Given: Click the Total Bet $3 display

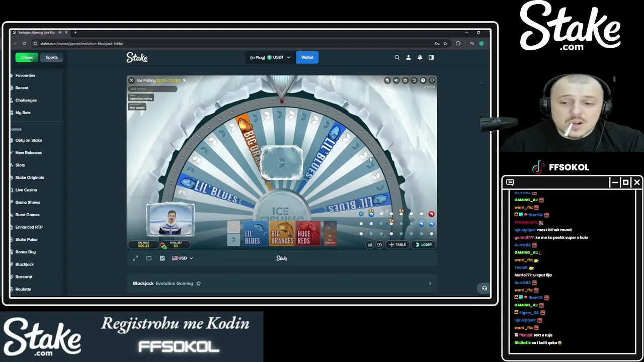Looking at the screenshot, I should 176,244.
